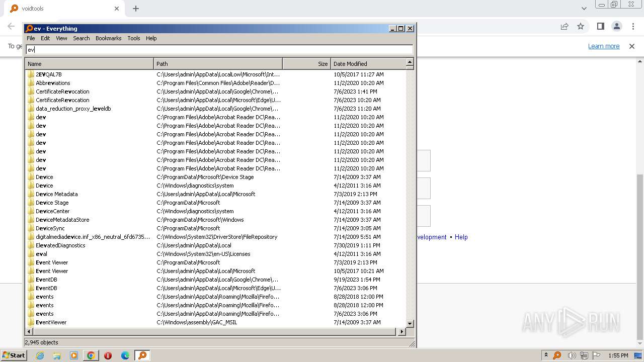Viewport: 644px width, 362px height.
Task: Open the Search menu in Everything
Action: [82, 38]
